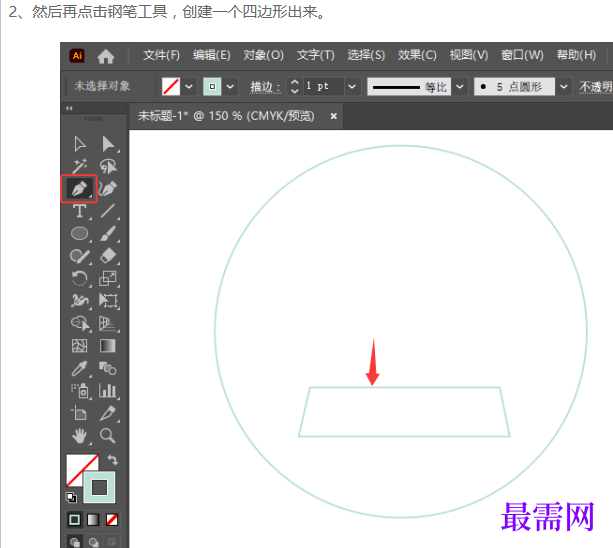
Task: Set None mode button in toolbox
Action: point(112,520)
